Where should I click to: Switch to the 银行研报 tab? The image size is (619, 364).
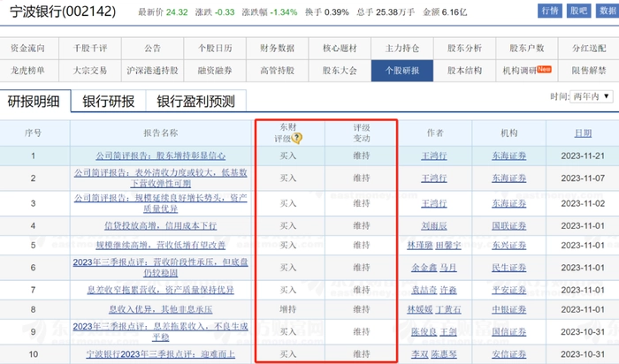tap(109, 102)
